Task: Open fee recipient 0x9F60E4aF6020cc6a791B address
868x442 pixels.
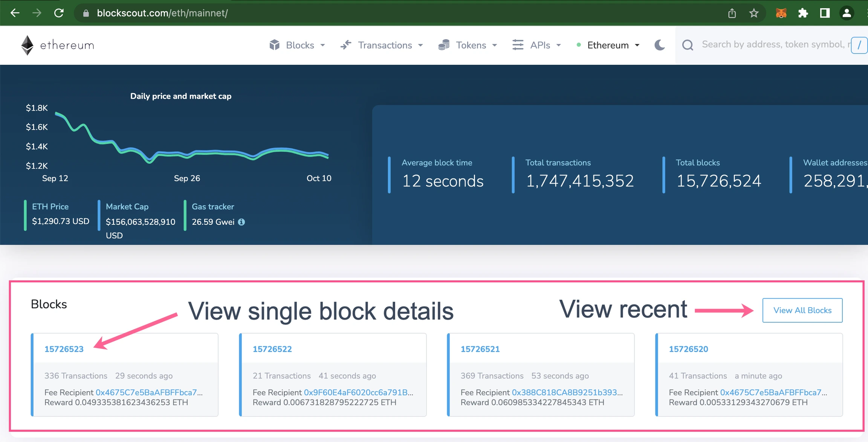Action: [358, 392]
